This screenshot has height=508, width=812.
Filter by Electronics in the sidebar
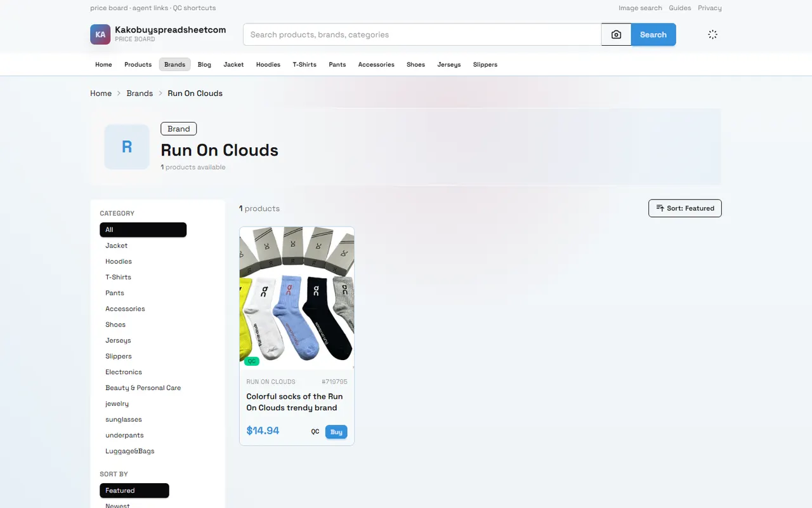coord(124,372)
